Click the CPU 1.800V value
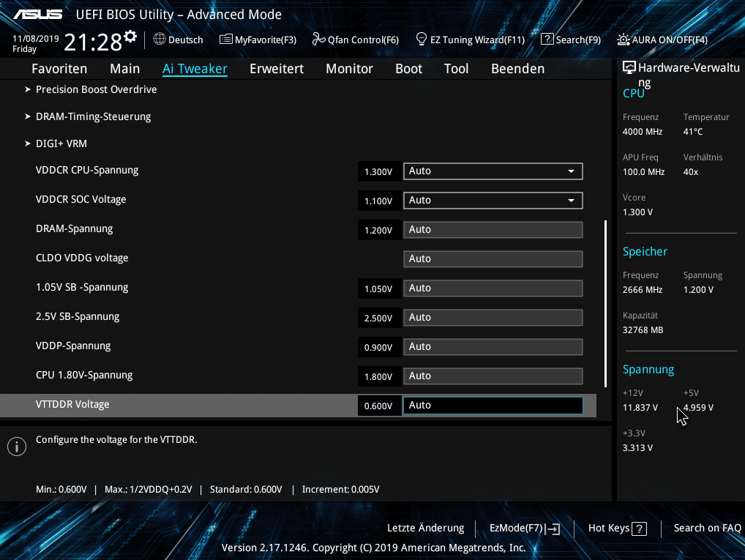The image size is (745, 560). (x=378, y=376)
